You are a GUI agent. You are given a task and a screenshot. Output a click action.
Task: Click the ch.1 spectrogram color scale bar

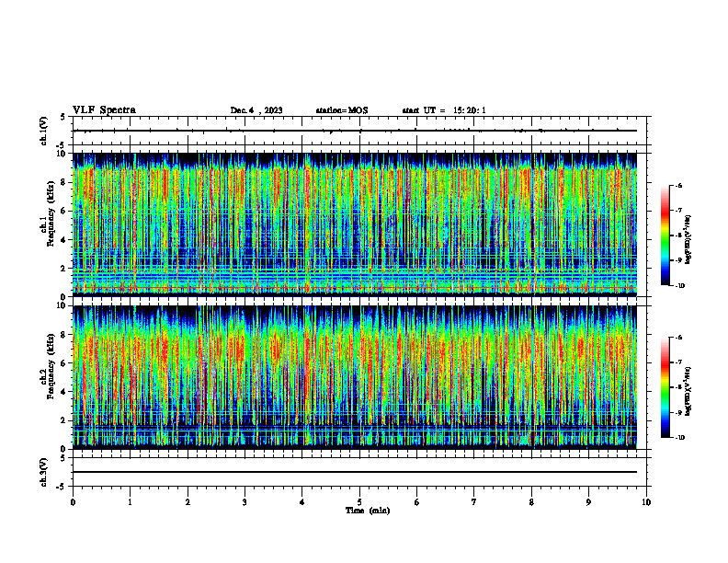[665, 236]
